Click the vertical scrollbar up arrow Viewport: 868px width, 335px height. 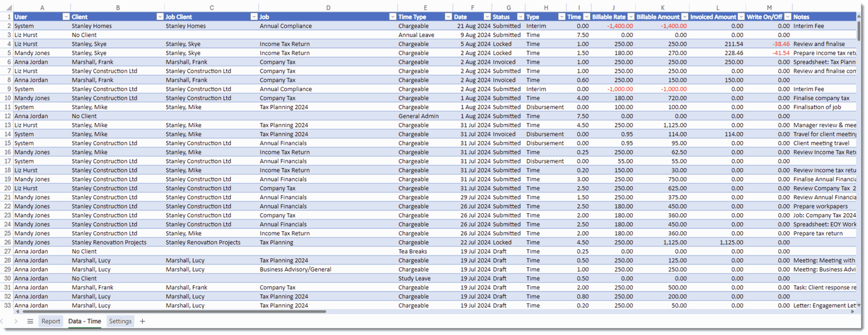point(859,17)
